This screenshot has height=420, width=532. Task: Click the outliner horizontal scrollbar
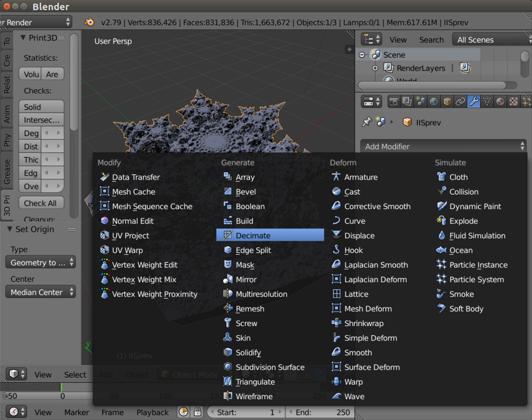(x=432, y=85)
